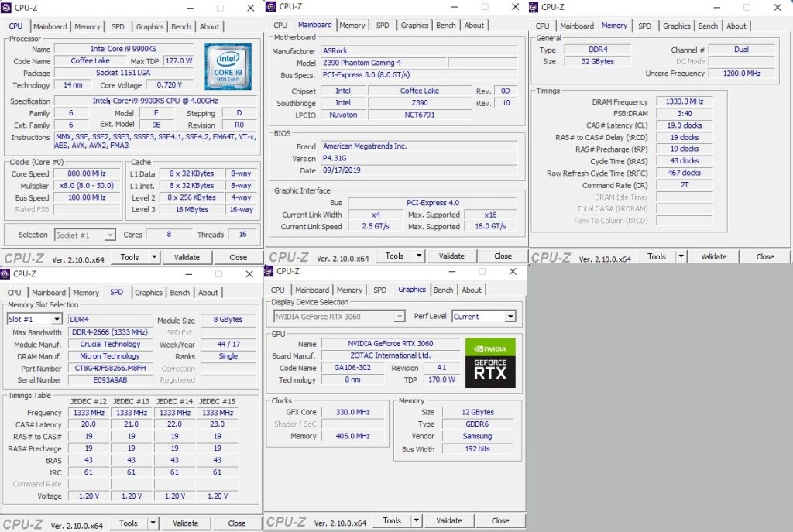Viewport: 793px width, 532px height.
Task: Open Memory tab in Mainboard window
Action: 352,26
